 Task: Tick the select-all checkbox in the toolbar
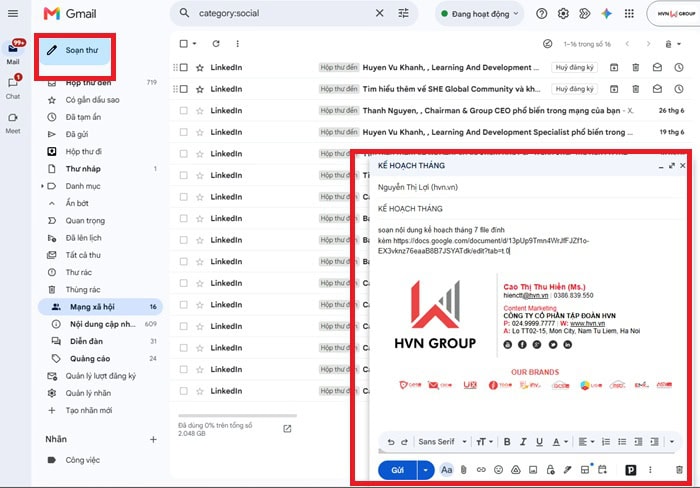click(183, 43)
